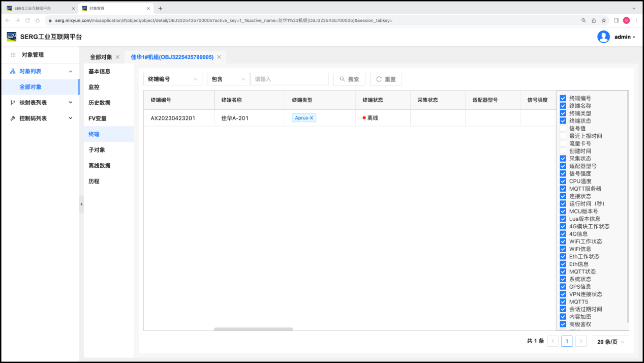
Task: Expand the 映射表列表 sidebar menu
Action: 41,103
